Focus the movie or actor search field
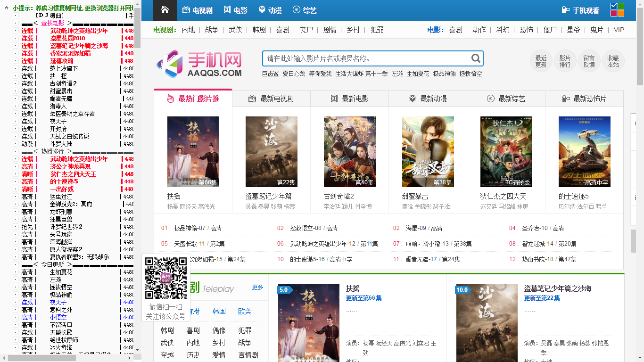644x362 pixels. tap(366, 58)
